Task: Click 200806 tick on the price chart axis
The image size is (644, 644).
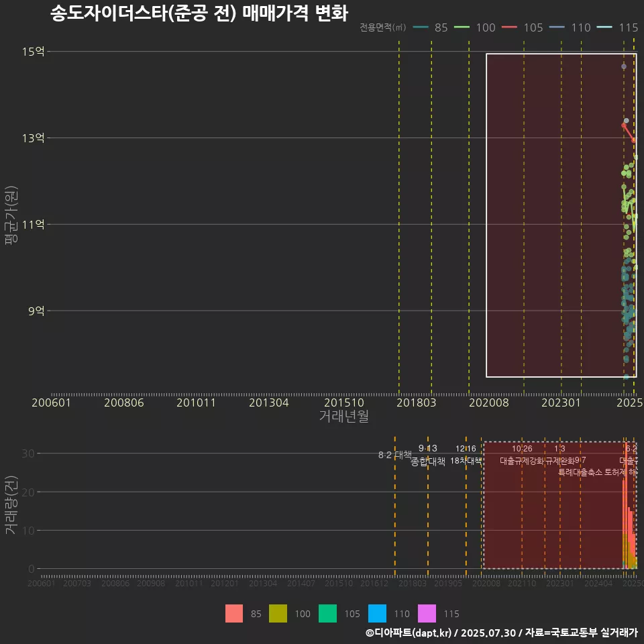Action: click(123, 402)
